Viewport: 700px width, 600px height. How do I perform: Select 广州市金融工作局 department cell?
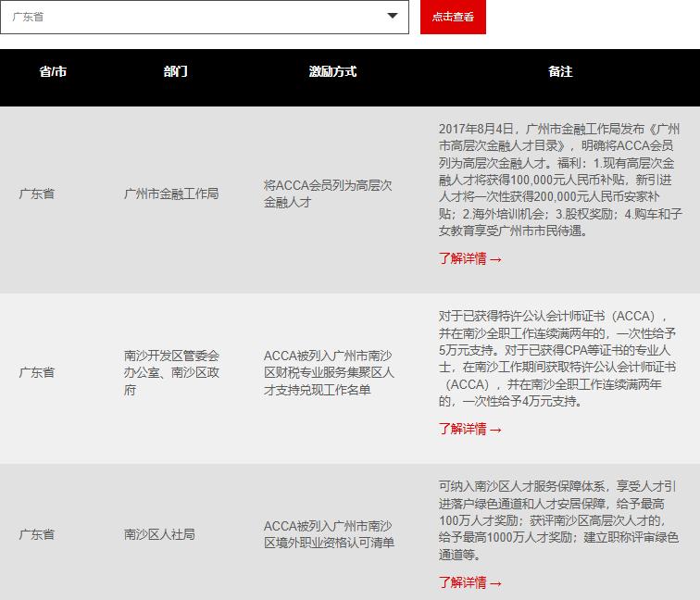click(171, 194)
